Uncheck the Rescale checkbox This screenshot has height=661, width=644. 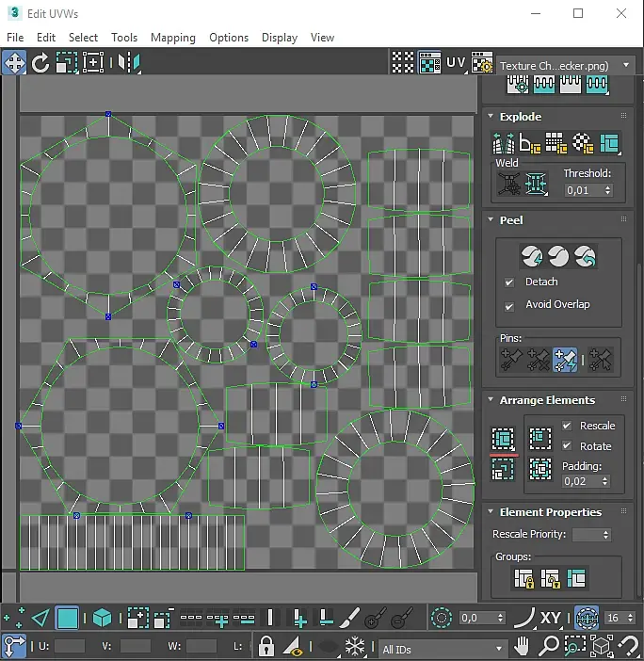567,426
